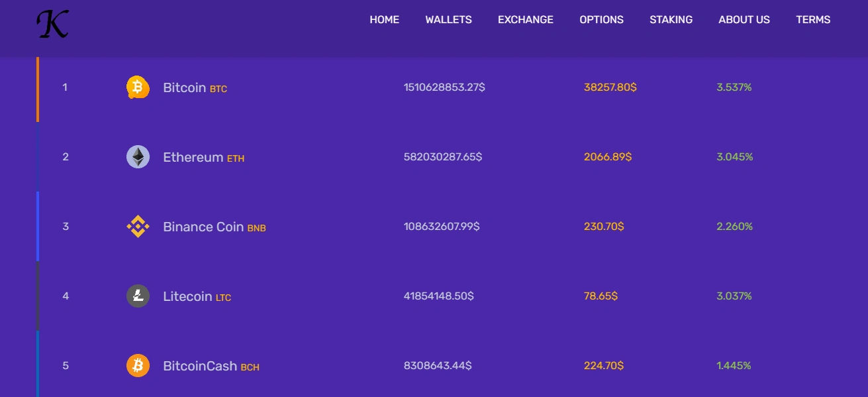Click the Bitcoin coin icon
Screen dimensions: 868x397
coord(138,87)
